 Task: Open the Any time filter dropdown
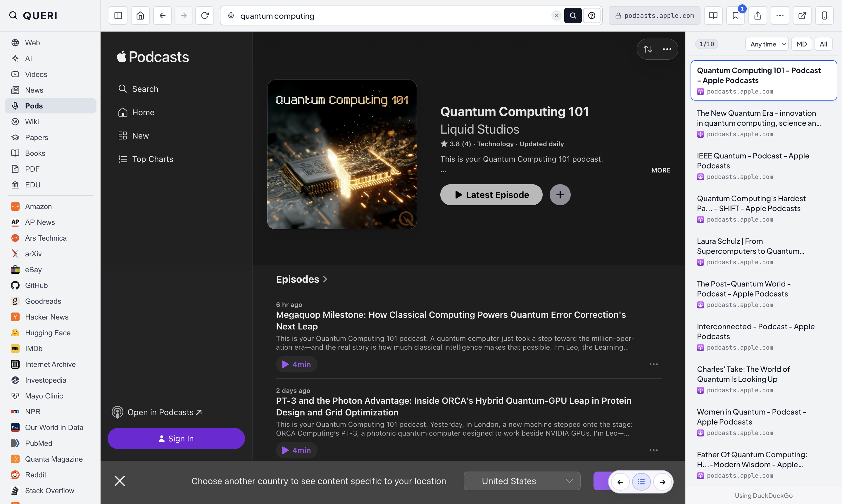coord(767,44)
